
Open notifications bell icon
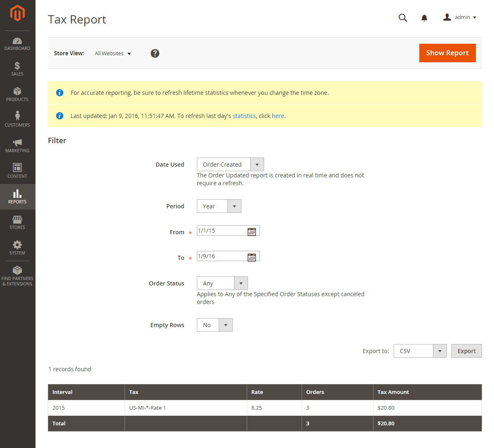424,18
